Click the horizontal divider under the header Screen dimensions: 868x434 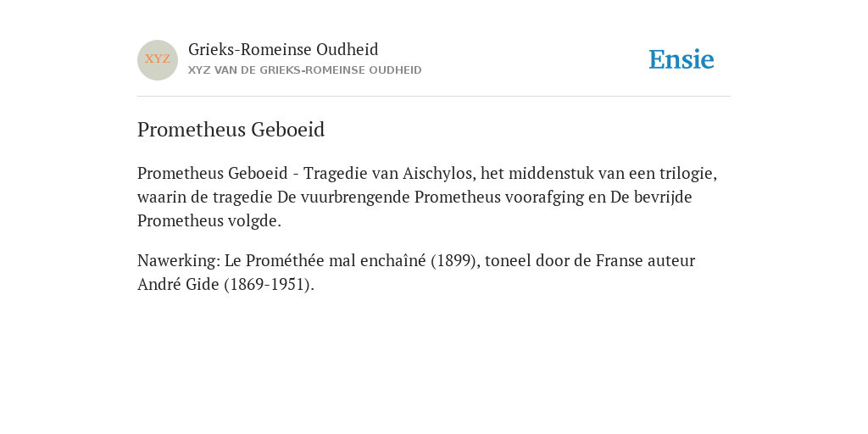tap(434, 97)
